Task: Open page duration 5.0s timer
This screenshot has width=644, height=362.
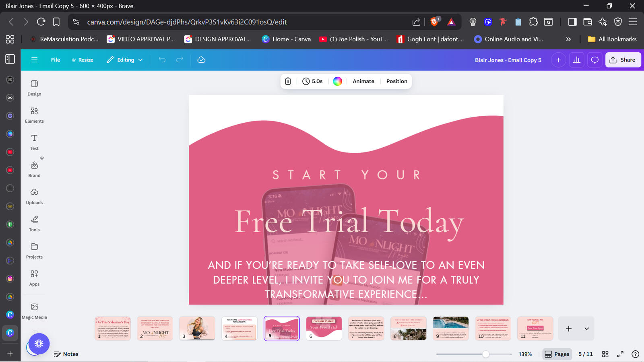Action: tap(312, 81)
